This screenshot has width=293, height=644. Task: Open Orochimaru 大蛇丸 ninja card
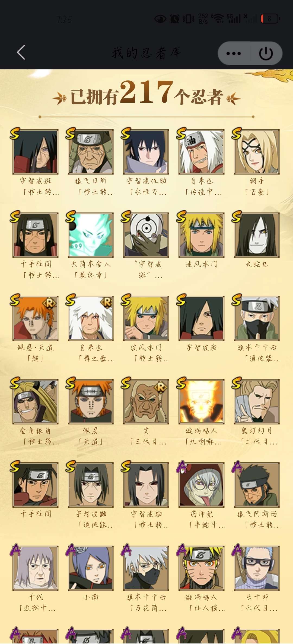click(x=257, y=235)
